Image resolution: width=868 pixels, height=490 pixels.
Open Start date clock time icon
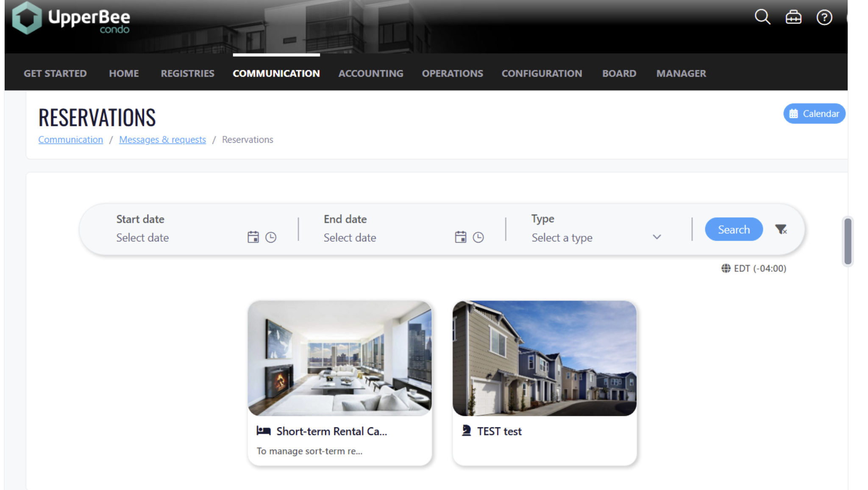271,237
